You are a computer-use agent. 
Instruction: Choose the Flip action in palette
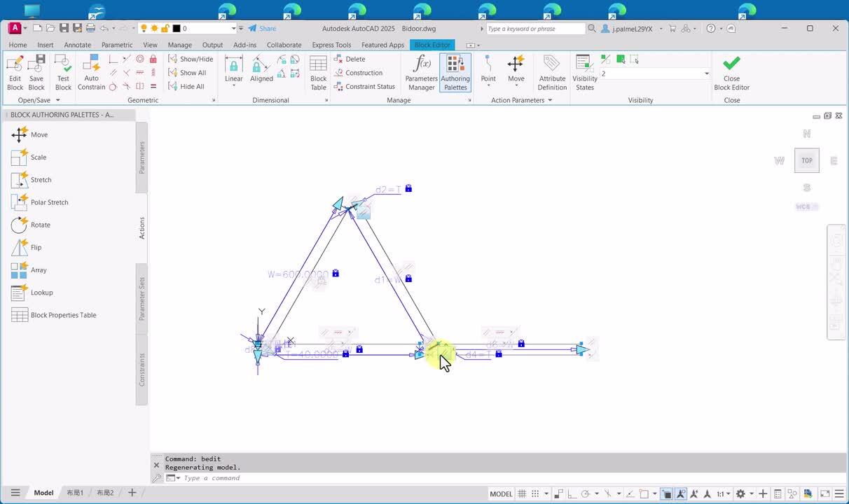36,247
